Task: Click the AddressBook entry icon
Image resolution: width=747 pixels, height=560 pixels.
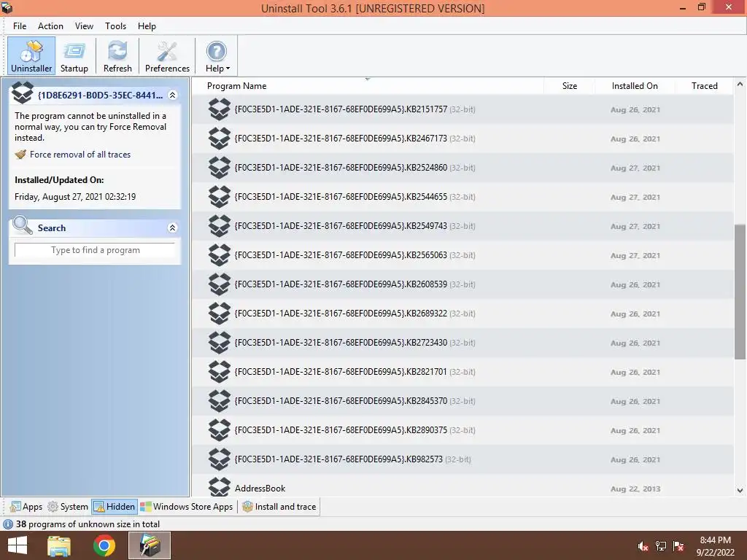Action: [x=220, y=486]
